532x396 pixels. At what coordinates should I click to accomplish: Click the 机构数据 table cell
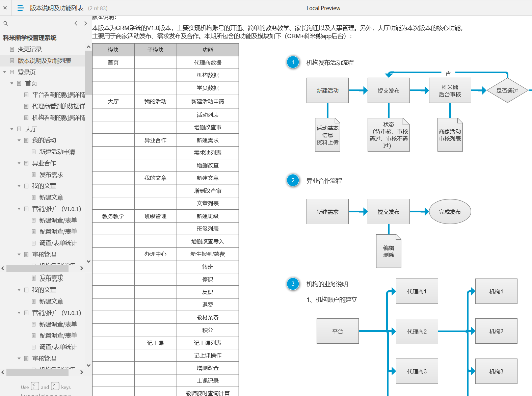(208, 75)
